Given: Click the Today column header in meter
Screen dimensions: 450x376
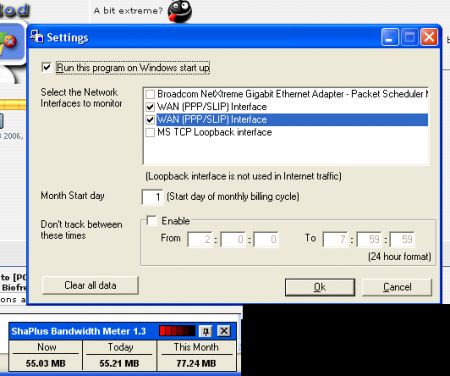Looking at the screenshot, I should [x=120, y=347].
